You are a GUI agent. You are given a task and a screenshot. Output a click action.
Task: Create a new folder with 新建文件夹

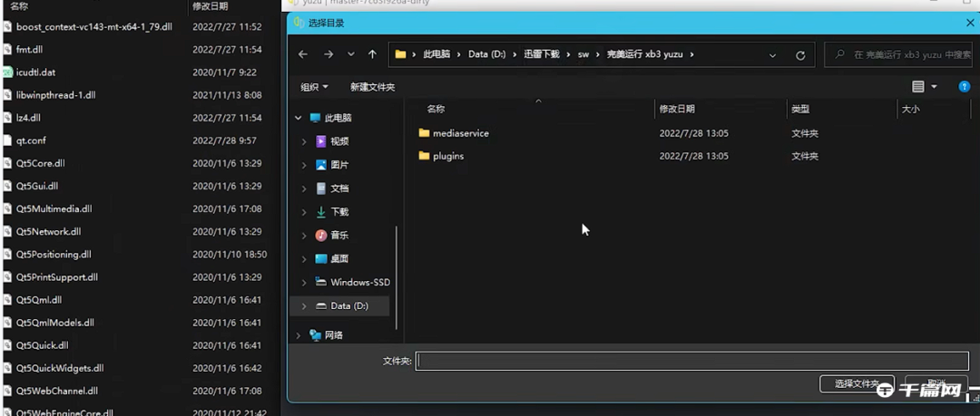pos(373,87)
